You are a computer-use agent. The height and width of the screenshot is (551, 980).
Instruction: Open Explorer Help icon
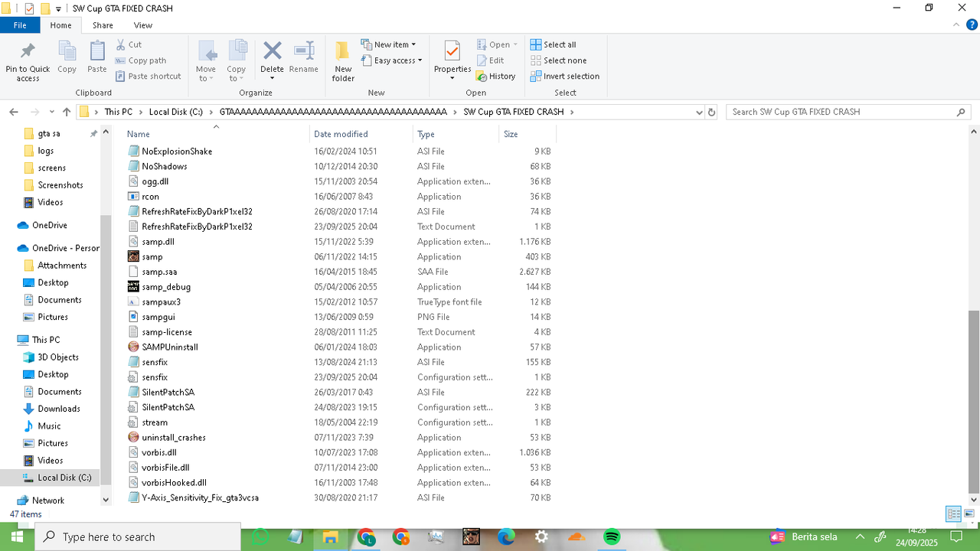(x=971, y=25)
